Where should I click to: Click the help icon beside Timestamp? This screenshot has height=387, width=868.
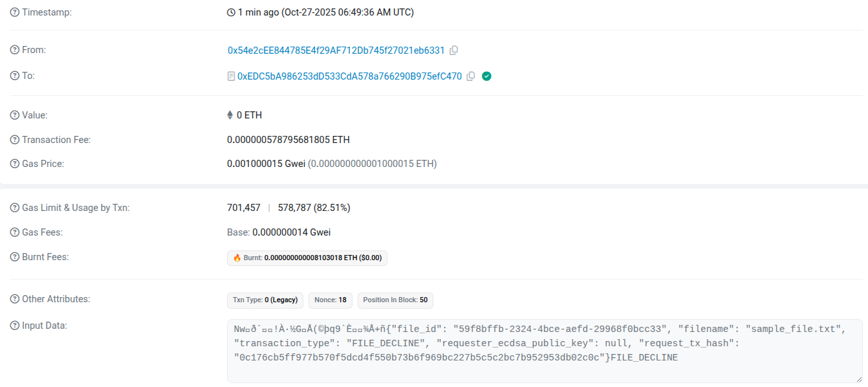click(x=15, y=12)
